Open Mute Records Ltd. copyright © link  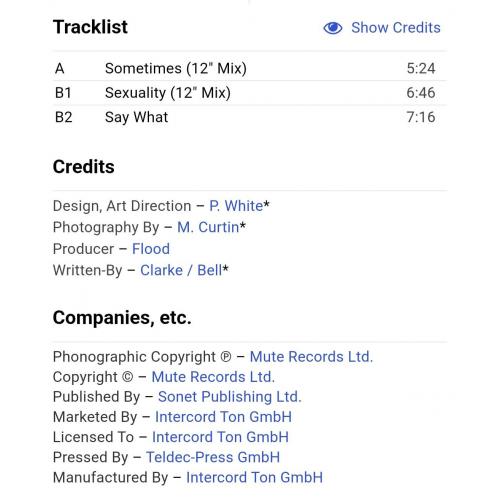213,377
